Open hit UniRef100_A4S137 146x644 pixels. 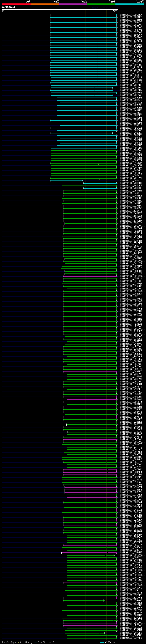131,163
